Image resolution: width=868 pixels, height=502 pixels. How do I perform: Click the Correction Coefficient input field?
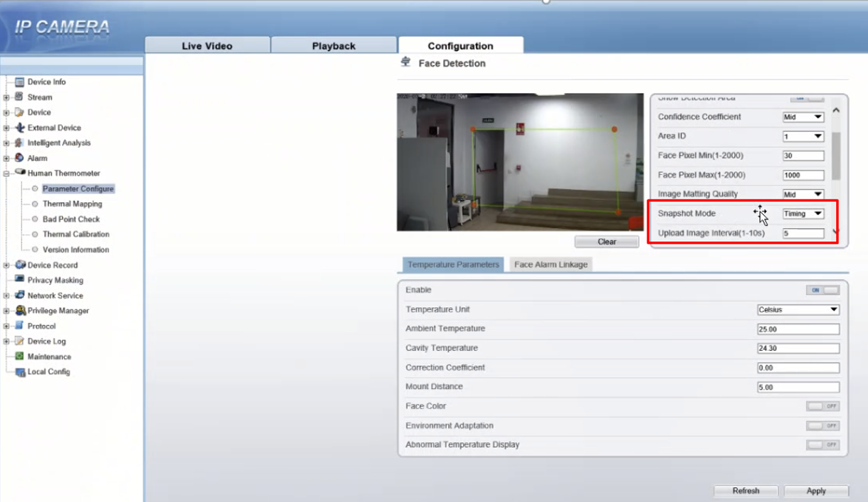(798, 368)
